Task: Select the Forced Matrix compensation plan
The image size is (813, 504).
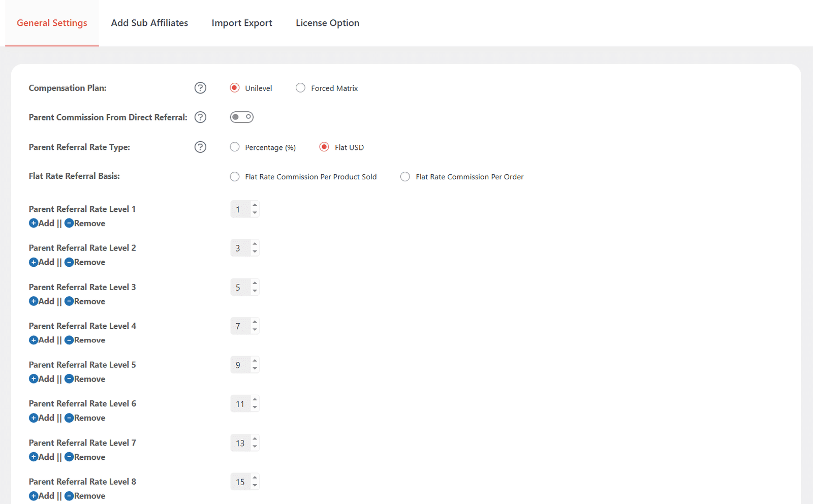Action: (301, 88)
